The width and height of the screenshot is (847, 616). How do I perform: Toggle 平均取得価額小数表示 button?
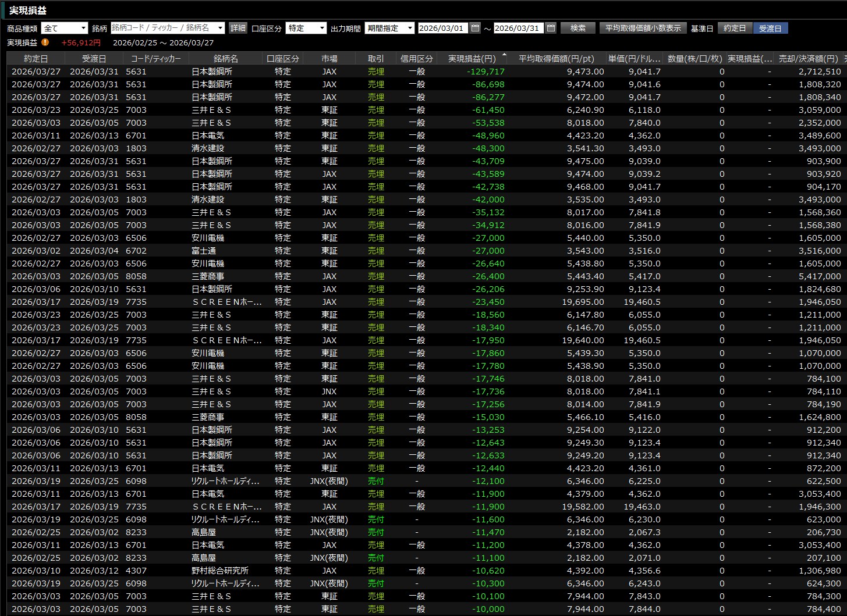tap(643, 28)
